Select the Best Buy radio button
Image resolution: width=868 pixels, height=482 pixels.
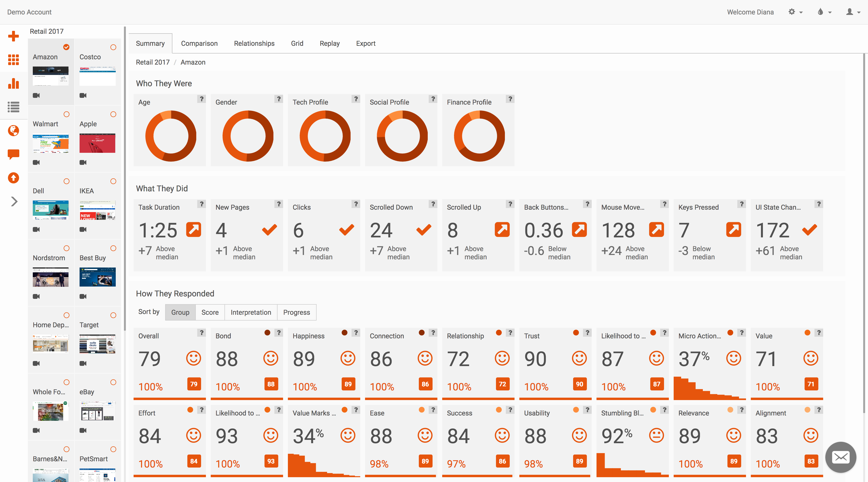(113, 248)
